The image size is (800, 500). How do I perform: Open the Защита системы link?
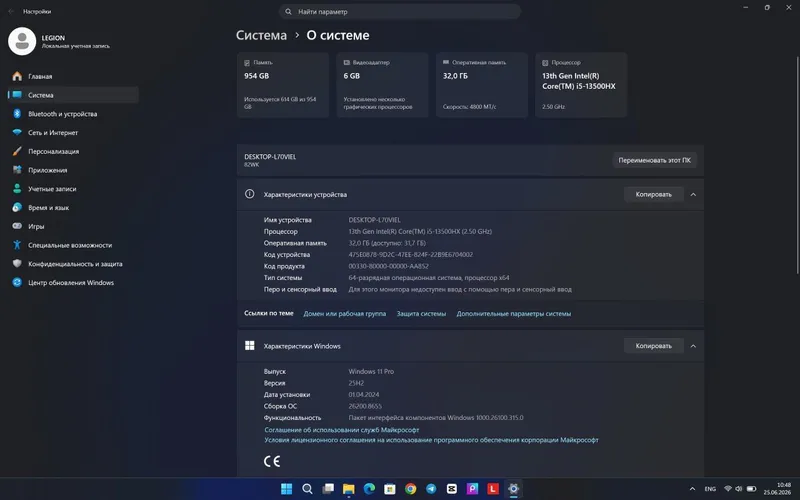tap(421, 314)
